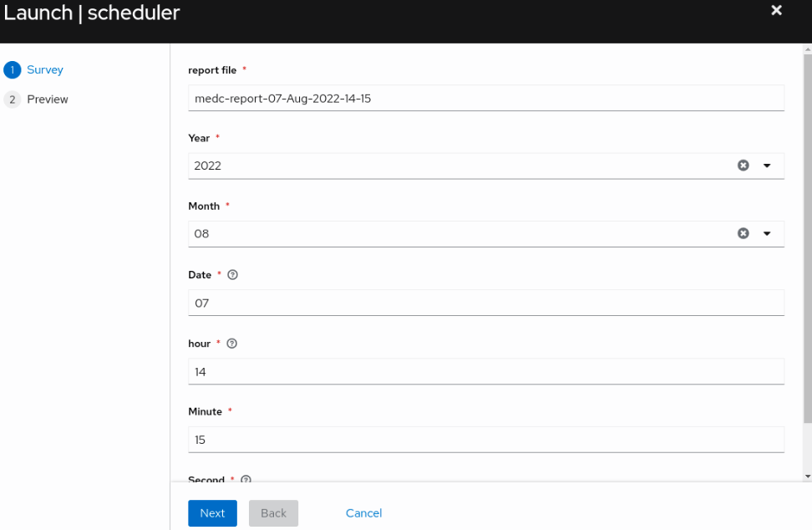Click into the hour input field
Image resolution: width=812 pixels, height=530 pixels.
coord(485,371)
